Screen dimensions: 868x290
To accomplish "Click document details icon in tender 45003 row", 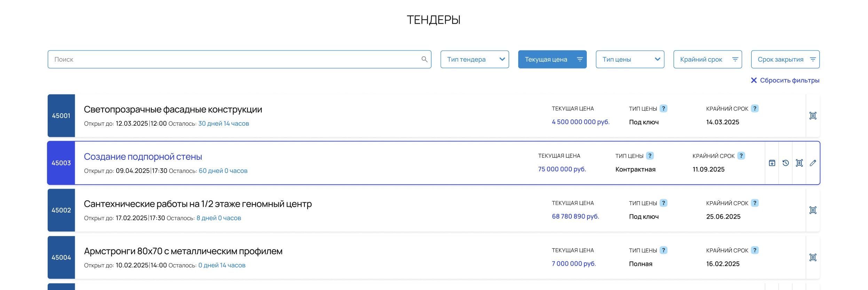I will click(x=799, y=163).
